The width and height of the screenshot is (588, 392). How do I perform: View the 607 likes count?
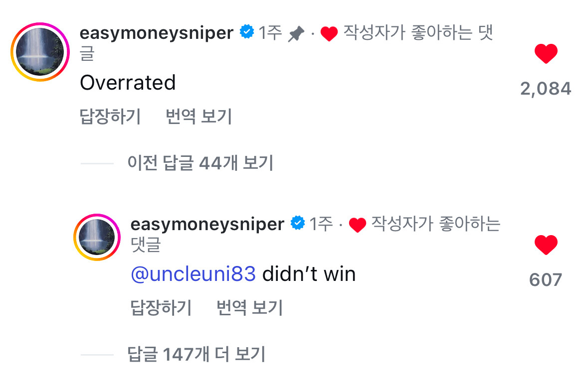546,279
